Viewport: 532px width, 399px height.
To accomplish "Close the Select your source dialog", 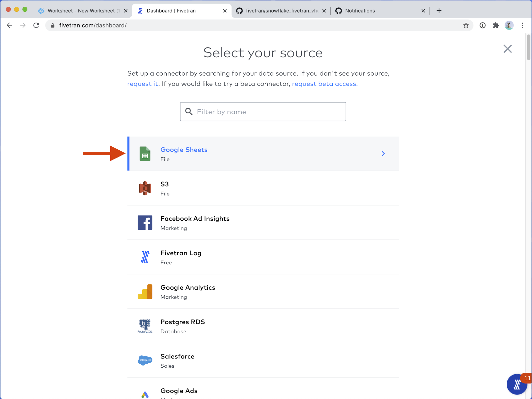I will coord(508,49).
